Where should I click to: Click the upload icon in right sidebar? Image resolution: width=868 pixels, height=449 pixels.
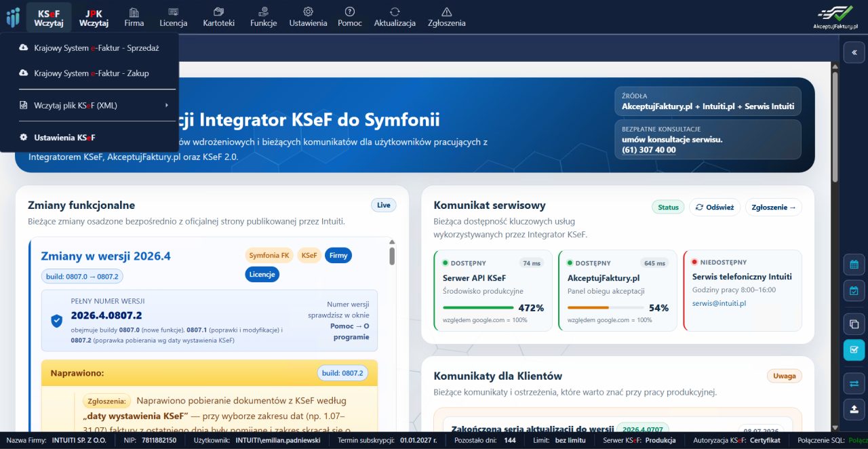coord(854,409)
